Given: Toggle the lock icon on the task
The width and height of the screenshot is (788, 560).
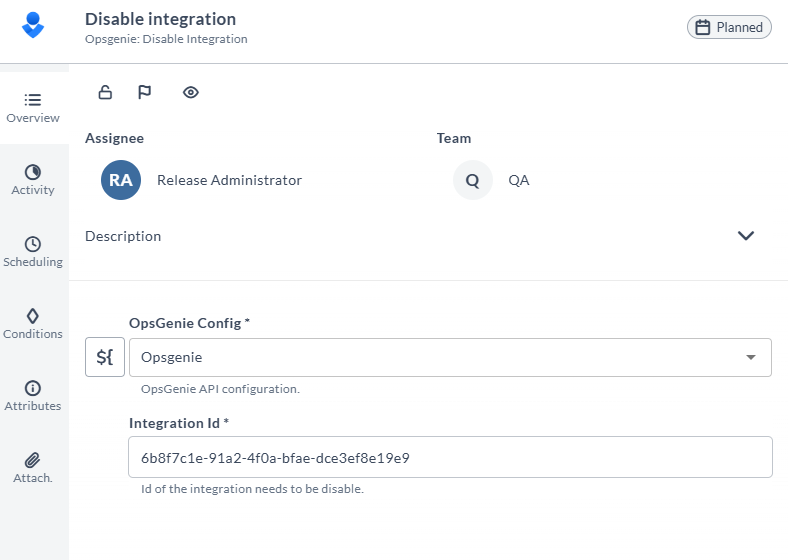Looking at the screenshot, I should pos(105,92).
